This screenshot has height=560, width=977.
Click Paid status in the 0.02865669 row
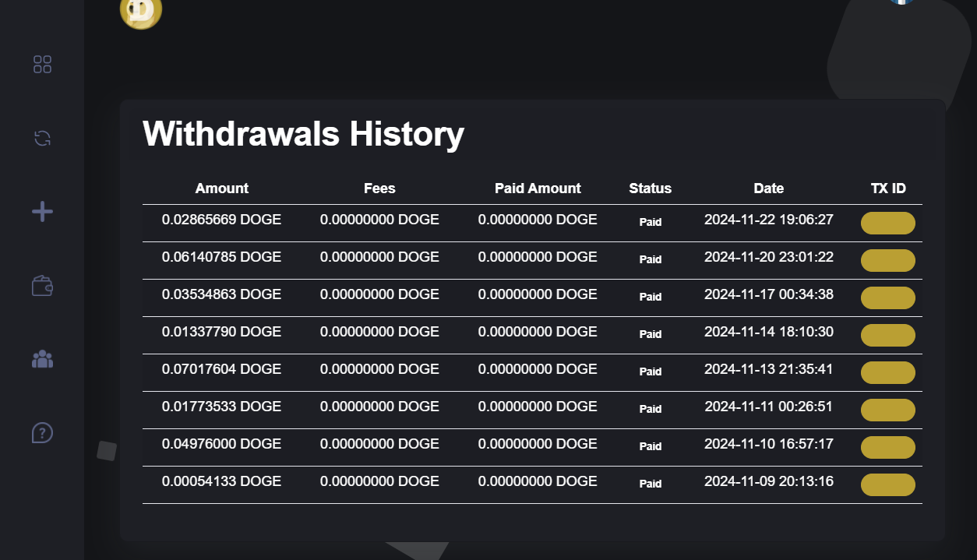[x=651, y=222]
